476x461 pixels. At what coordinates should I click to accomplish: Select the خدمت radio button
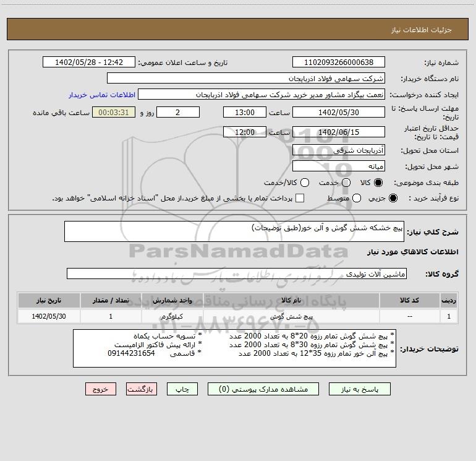pos(346,183)
